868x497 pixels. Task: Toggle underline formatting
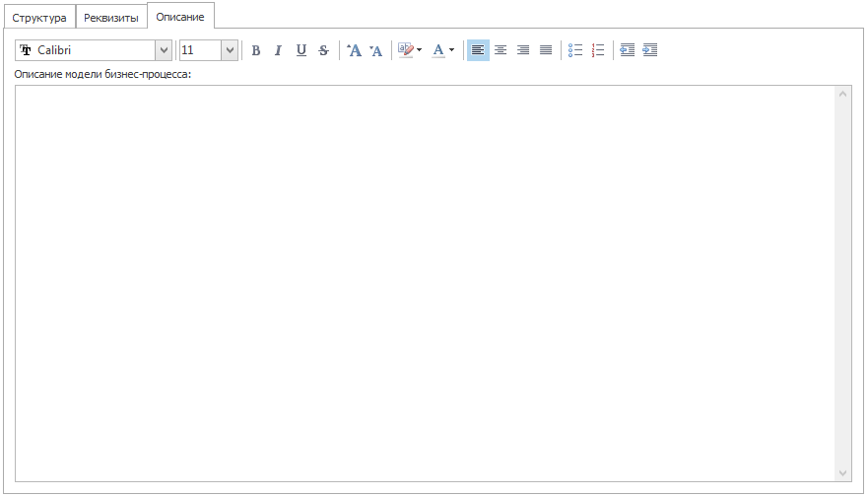tap(300, 50)
